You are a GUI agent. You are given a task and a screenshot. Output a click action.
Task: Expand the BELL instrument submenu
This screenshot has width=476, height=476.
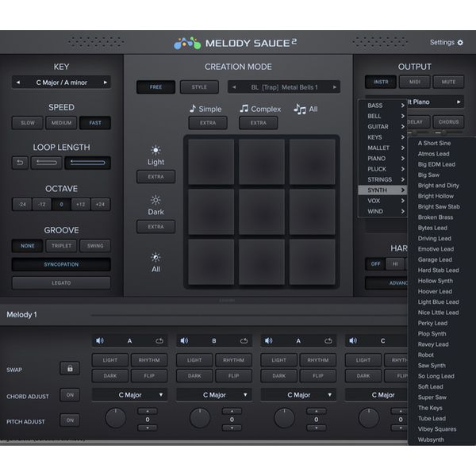click(382, 116)
